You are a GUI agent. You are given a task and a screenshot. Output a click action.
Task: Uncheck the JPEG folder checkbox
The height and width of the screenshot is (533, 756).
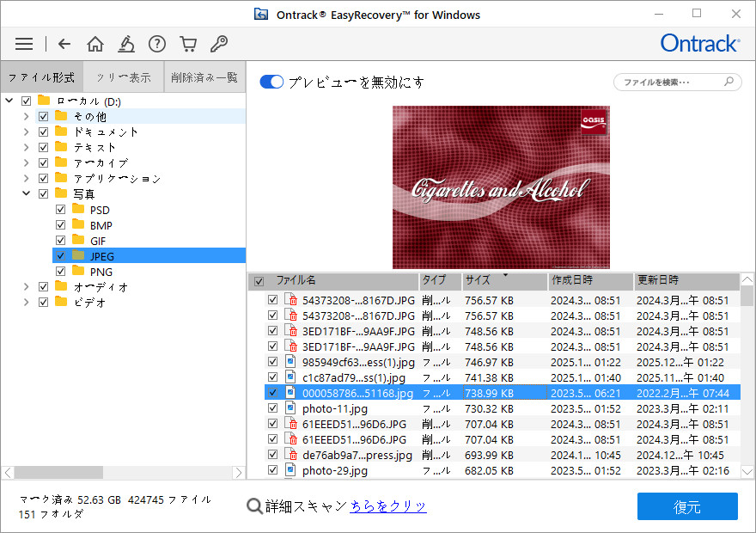click(x=60, y=255)
